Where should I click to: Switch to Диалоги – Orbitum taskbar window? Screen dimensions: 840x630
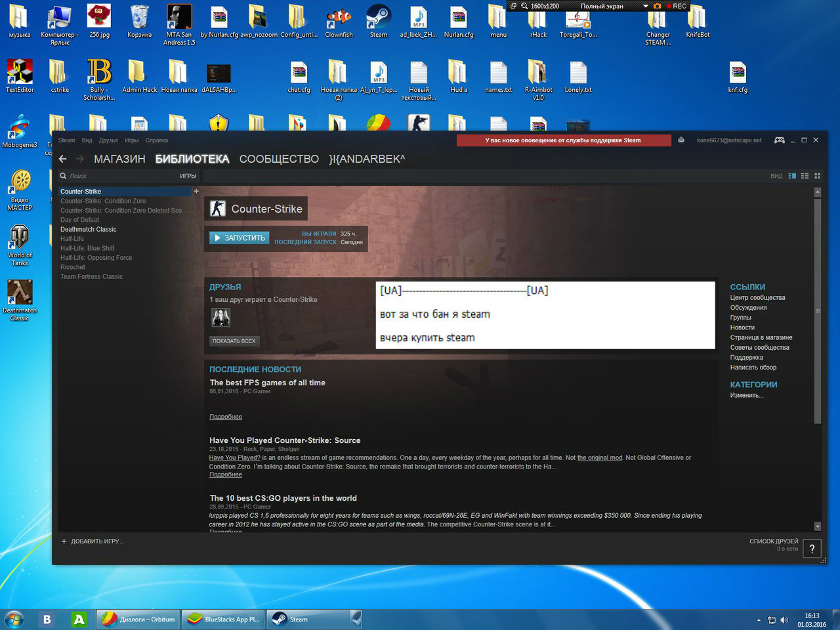(138, 619)
